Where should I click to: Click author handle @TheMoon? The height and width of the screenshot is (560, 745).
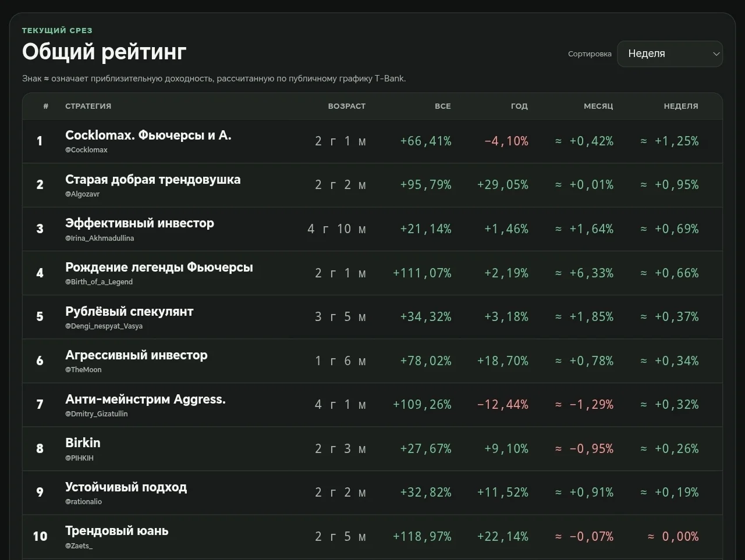[x=83, y=370]
